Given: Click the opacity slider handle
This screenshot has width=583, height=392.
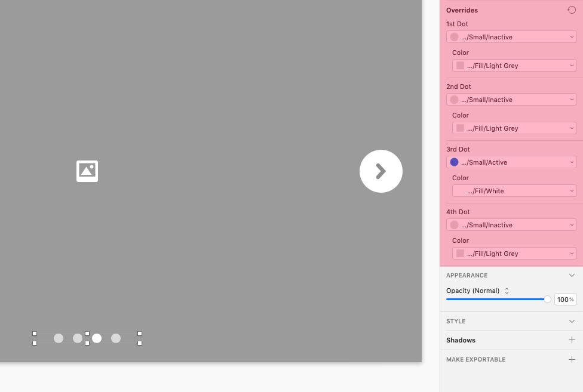Looking at the screenshot, I should click(547, 299).
